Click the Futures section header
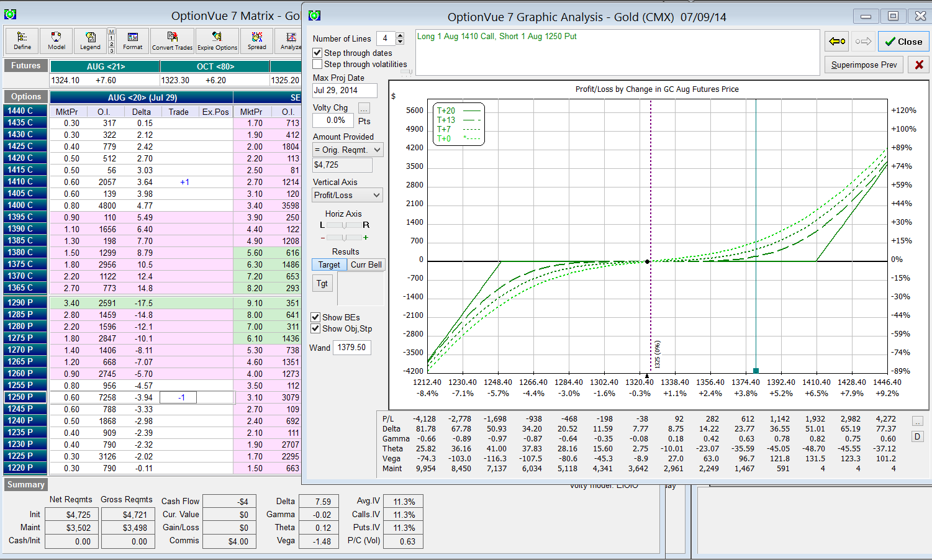Viewport: 932px width, 560px height. pos(26,65)
